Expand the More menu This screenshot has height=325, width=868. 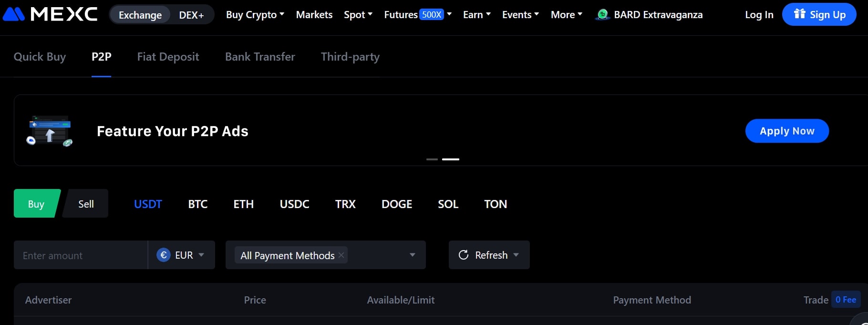pos(567,15)
